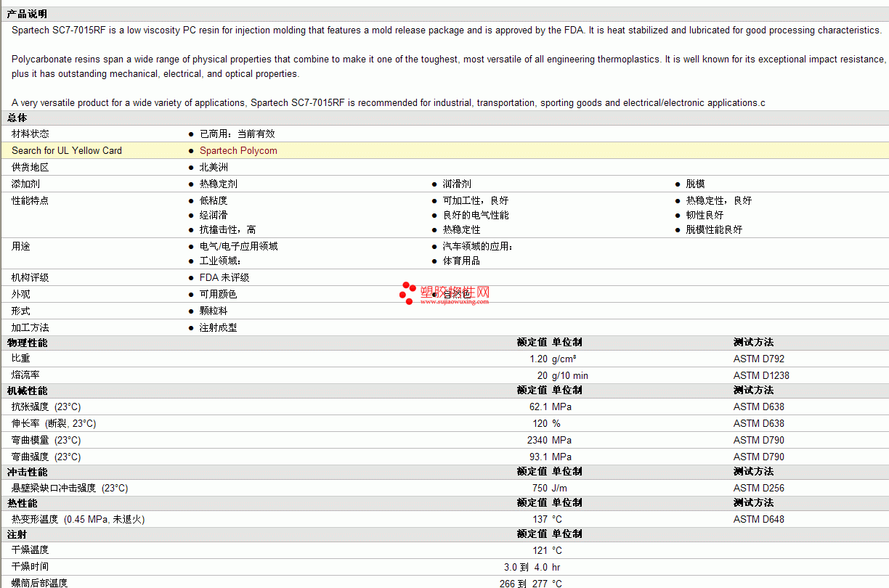
Task: Select the 脱模性能良好 feature entry
Action: point(714,229)
